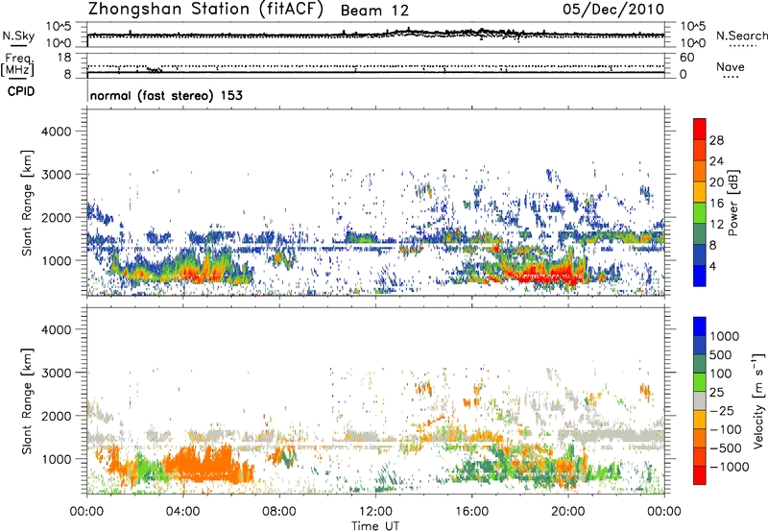Click the '24' power colorbar tick
This screenshot has height=532, width=768.
pyautogui.click(x=716, y=161)
